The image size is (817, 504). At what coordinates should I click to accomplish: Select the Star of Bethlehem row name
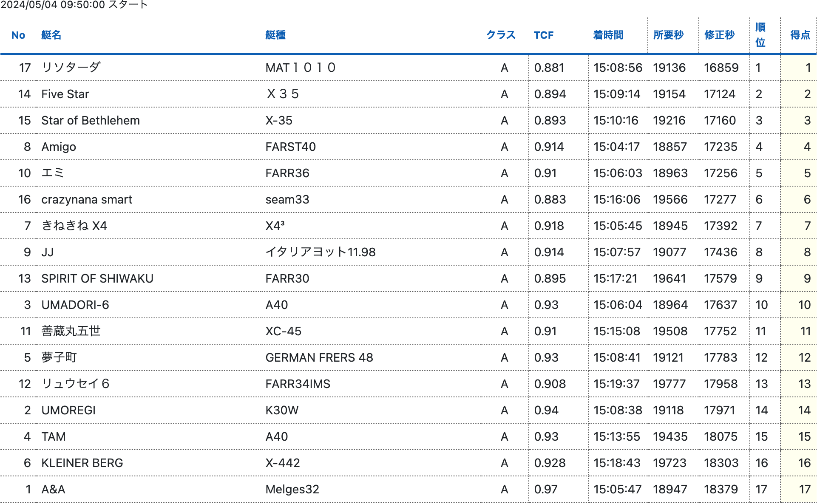point(91,120)
